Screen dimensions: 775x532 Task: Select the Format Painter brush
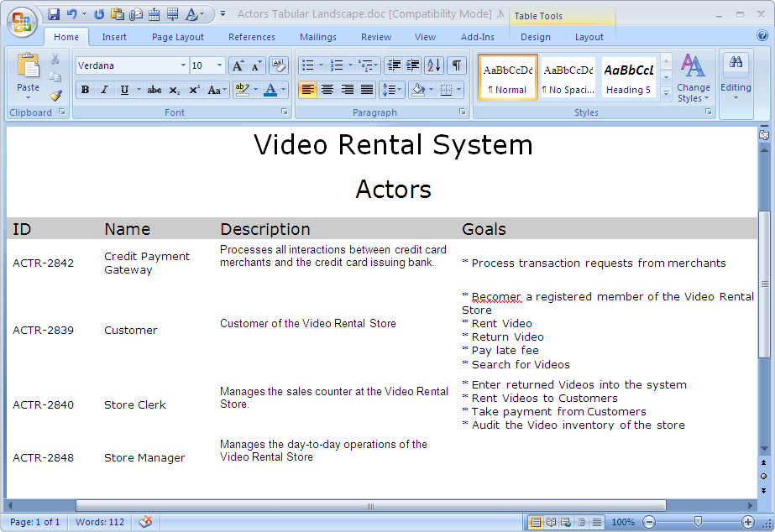55,95
